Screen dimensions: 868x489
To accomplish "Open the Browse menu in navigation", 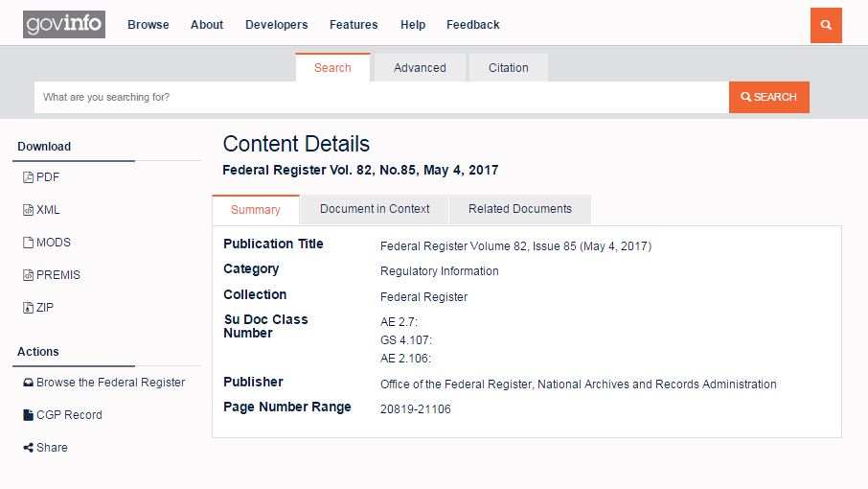I will pos(148,25).
